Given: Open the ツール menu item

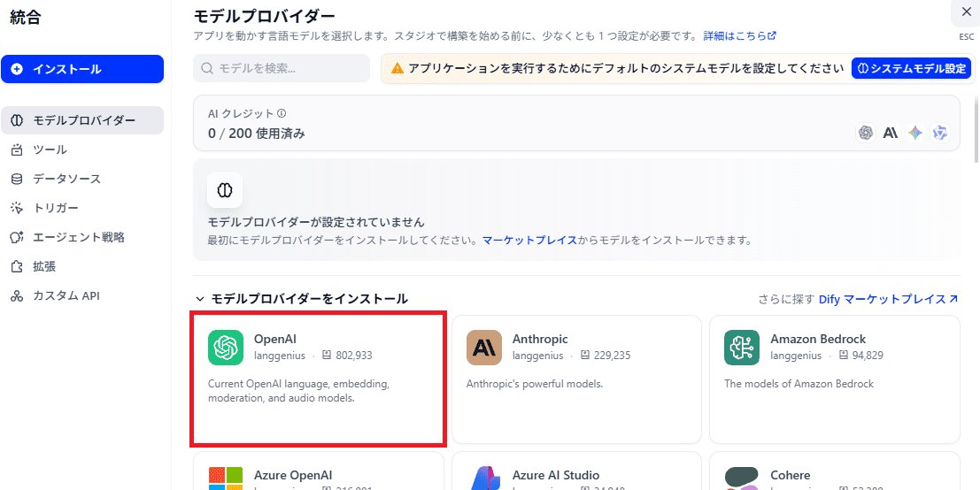Looking at the screenshot, I should click(82, 149).
